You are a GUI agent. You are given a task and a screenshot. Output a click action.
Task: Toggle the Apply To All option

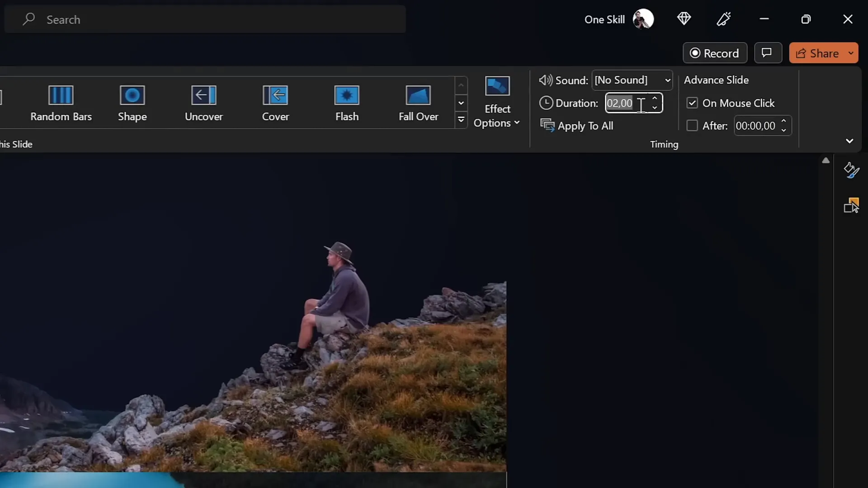[579, 126]
